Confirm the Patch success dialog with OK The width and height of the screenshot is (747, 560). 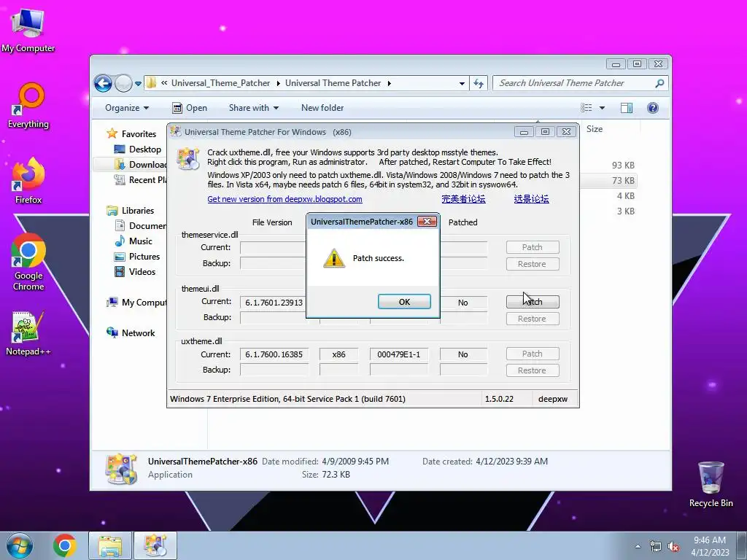coord(404,301)
